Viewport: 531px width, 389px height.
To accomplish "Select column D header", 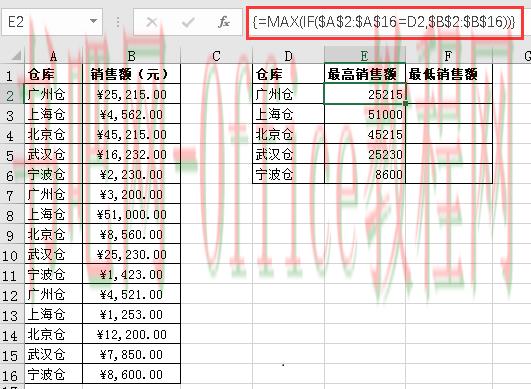I will click(289, 56).
